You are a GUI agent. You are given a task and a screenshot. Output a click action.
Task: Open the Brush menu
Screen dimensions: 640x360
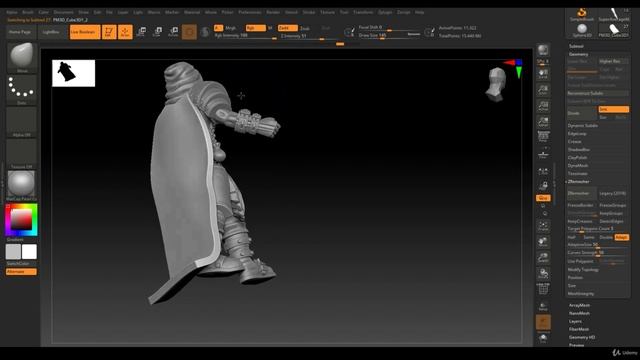[x=28, y=12]
